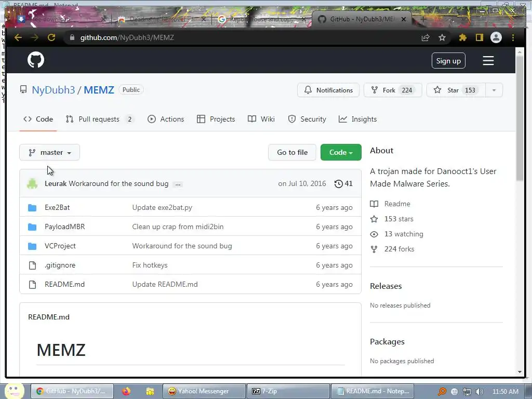Click the README.md file icon

point(32,285)
